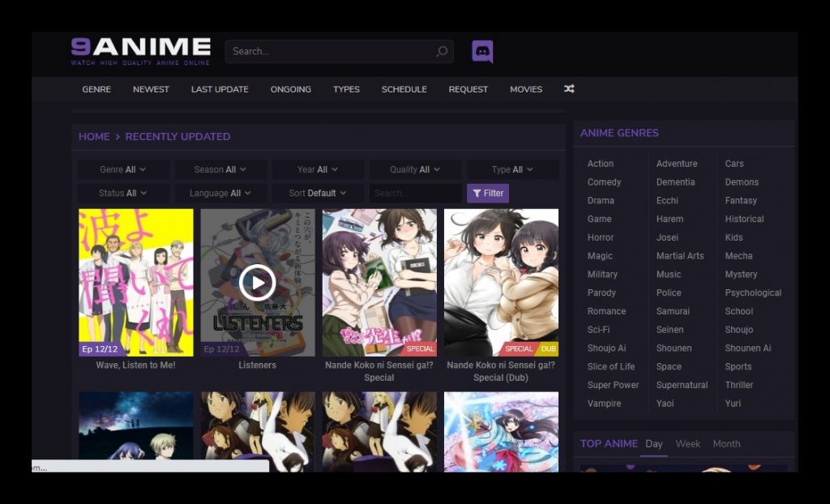Switch Top Anime to Day tab
Viewport: 830px width, 504px height.
click(x=654, y=444)
